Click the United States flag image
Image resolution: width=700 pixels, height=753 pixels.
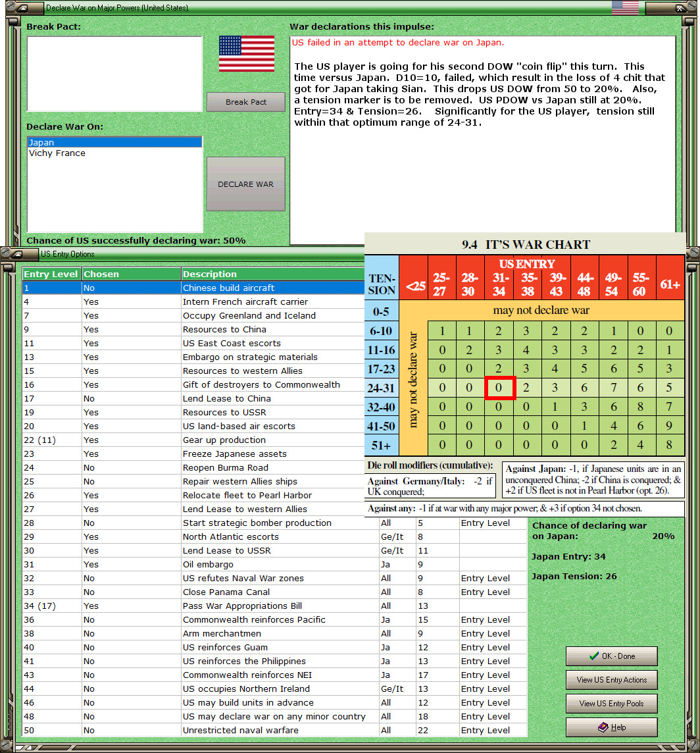click(247, 54)
